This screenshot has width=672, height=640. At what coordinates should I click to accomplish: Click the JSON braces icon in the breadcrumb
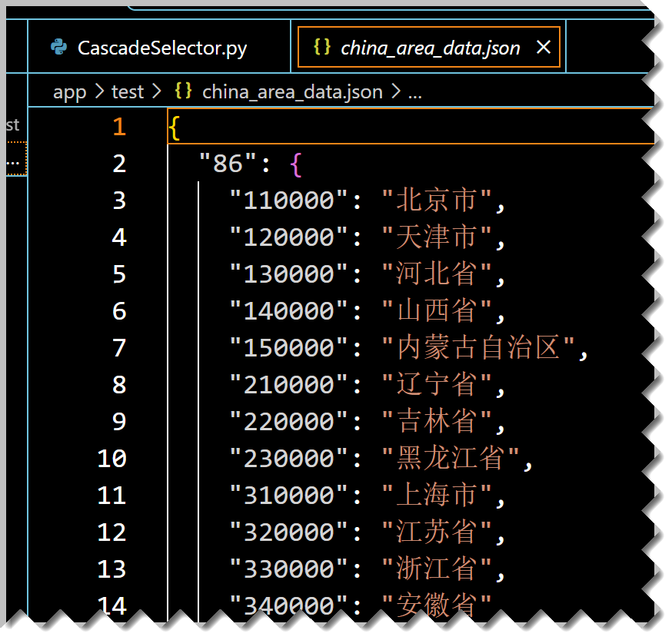pyautogui.click(x=183, y=92)
